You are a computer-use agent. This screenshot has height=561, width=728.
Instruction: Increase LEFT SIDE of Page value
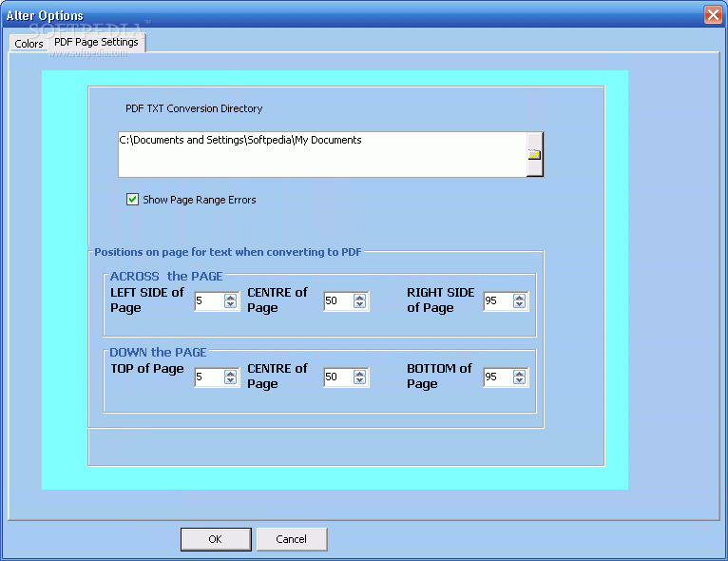(230, 298)
